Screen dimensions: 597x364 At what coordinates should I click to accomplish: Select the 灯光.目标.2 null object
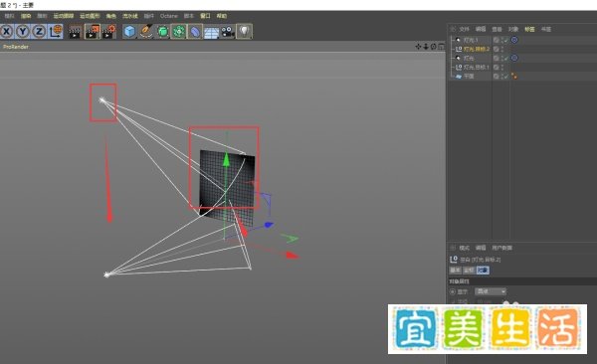[x=476, y=49]
